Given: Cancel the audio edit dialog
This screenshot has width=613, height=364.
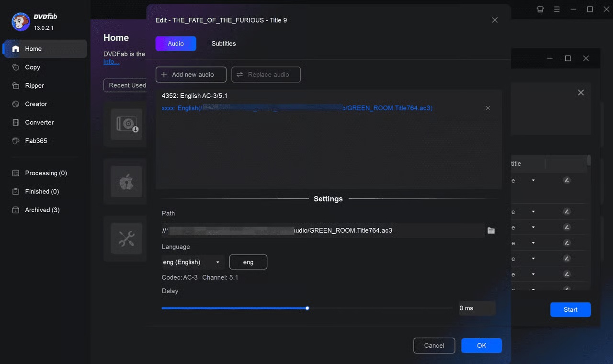Looking at the screenshot, I should [x=434, y=345].
